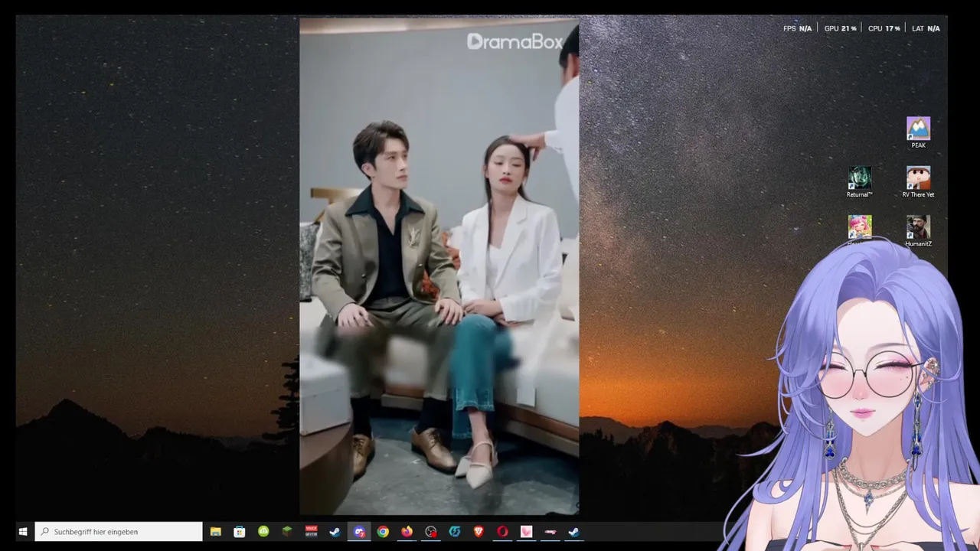980x551 pixels.
Task: Select the Returnal desktop shortcut
Action: click(x=859, y=182)
